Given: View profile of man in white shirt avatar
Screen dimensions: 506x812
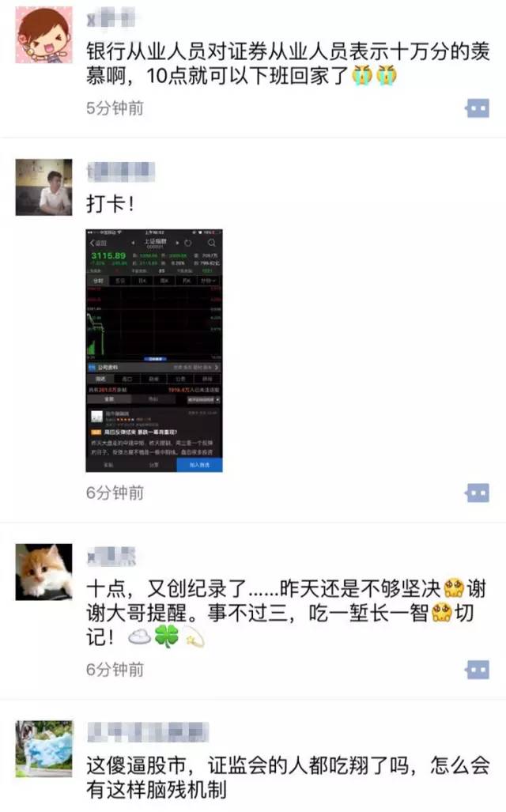Looking at the screenshot, I should pyautogui.click(x=43, y=187).
